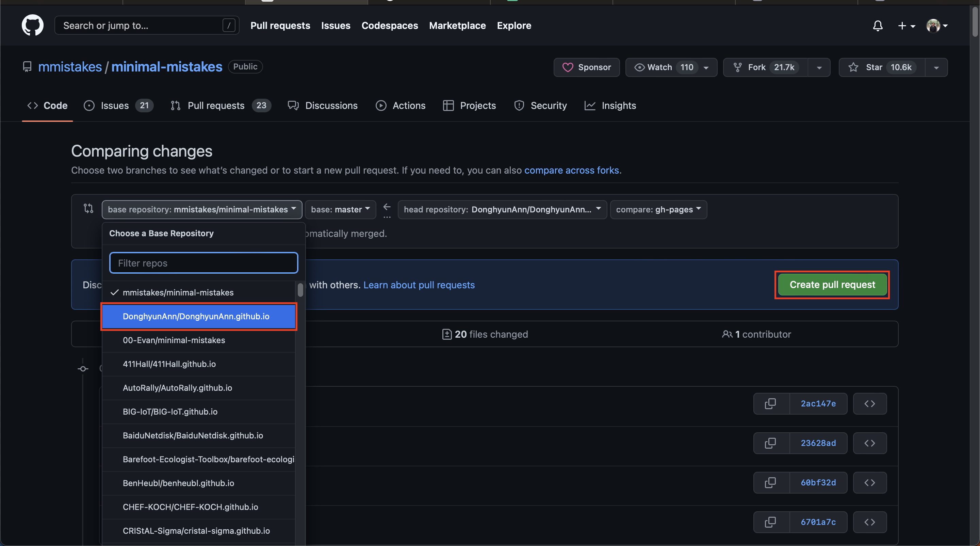Viewport: 980px width, 546px height.
Task: Switch to the Code tab
Action: [47, 106]
